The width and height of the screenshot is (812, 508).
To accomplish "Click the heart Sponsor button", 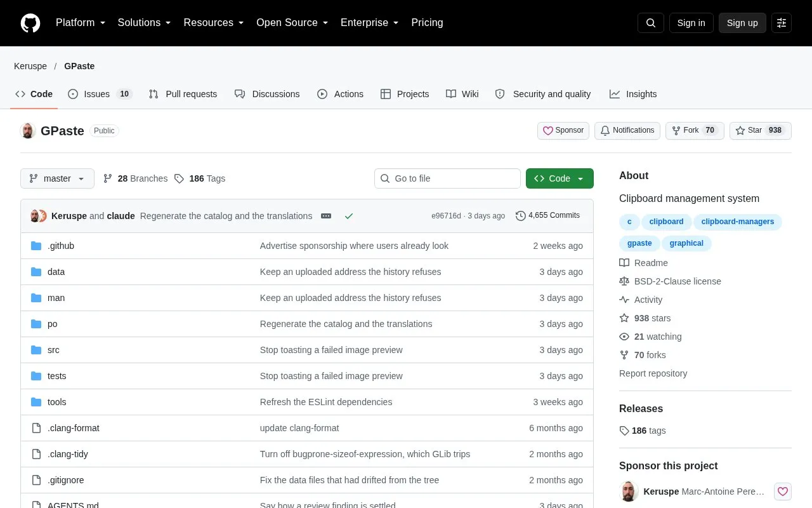I will (563, 131).
